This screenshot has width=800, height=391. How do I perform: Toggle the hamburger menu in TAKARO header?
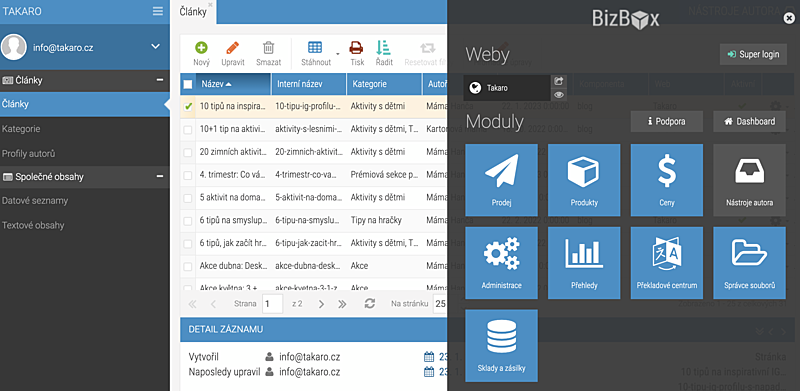coord(158,11)
